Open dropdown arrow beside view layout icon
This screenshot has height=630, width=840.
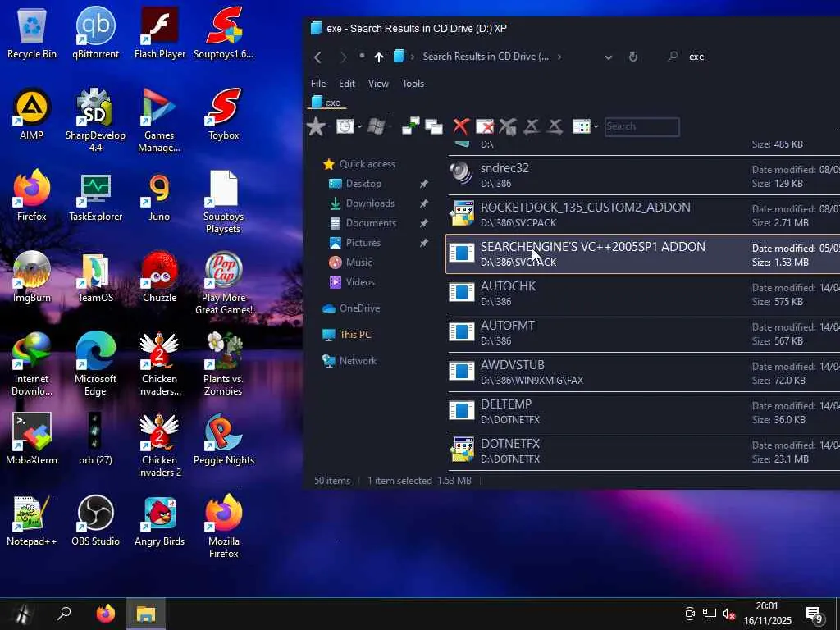(596, 127)
